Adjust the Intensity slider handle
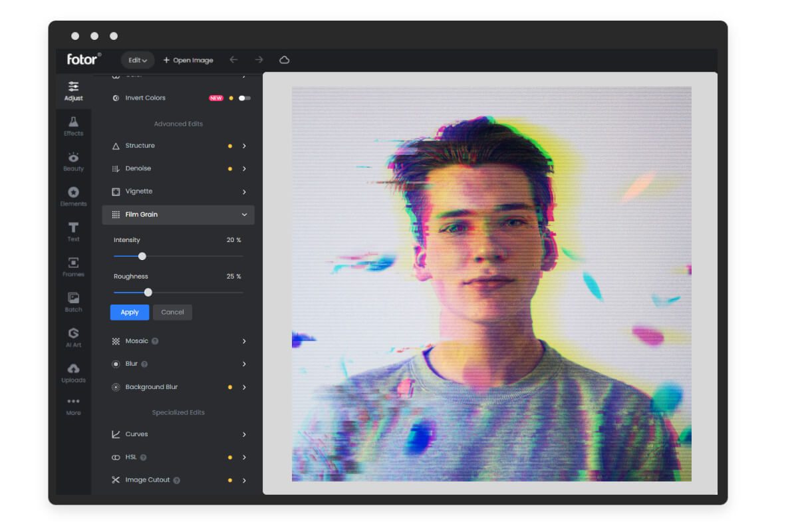Screen dimensions: 798x532 pyautogui.click(x=142, y=256)
